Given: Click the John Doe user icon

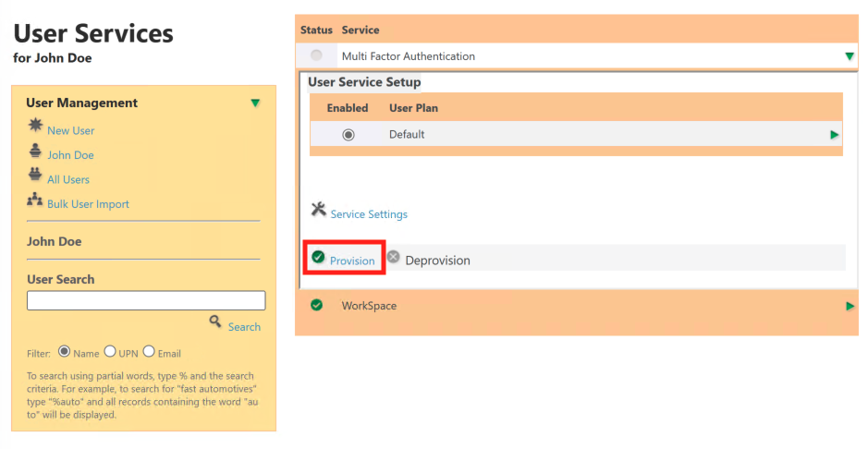Looking at the screenshot, I should [35, 151].
